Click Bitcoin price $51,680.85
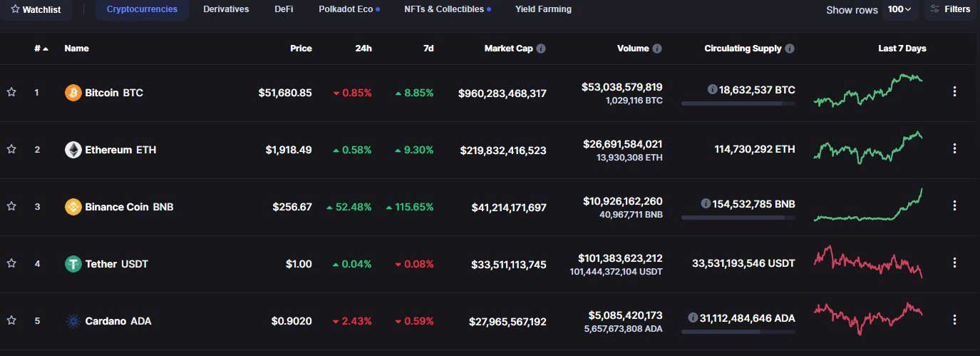The image size is (980, 356). (x=285, y=93)
